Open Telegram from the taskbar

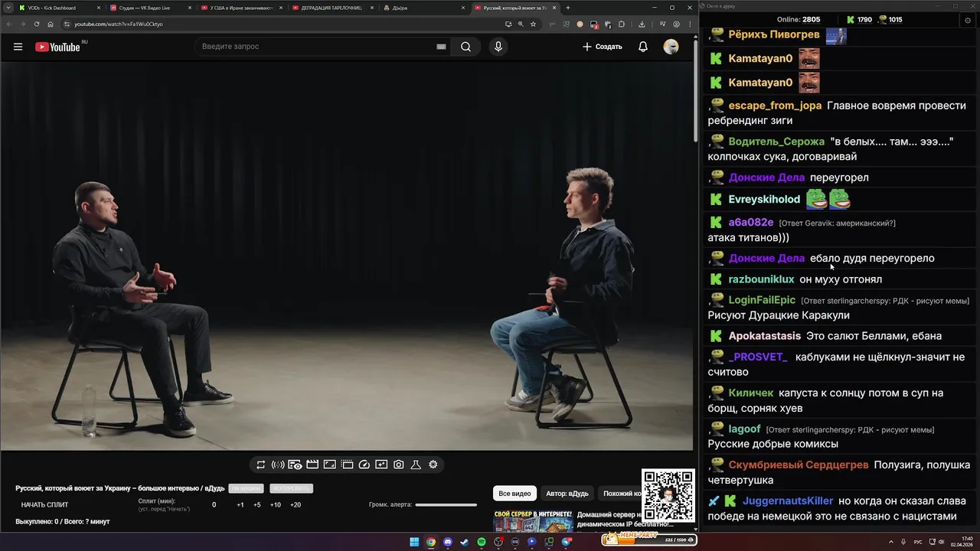[566, 542]
